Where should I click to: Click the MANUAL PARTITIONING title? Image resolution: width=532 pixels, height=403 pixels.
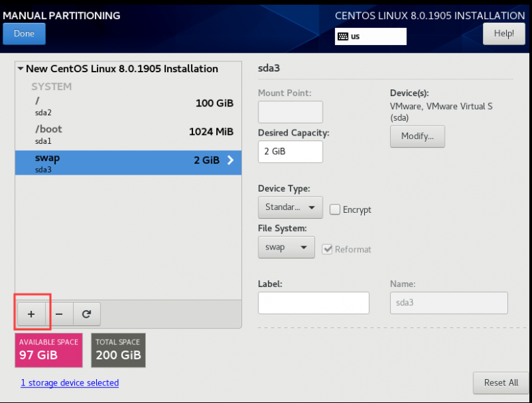(61, 16)
